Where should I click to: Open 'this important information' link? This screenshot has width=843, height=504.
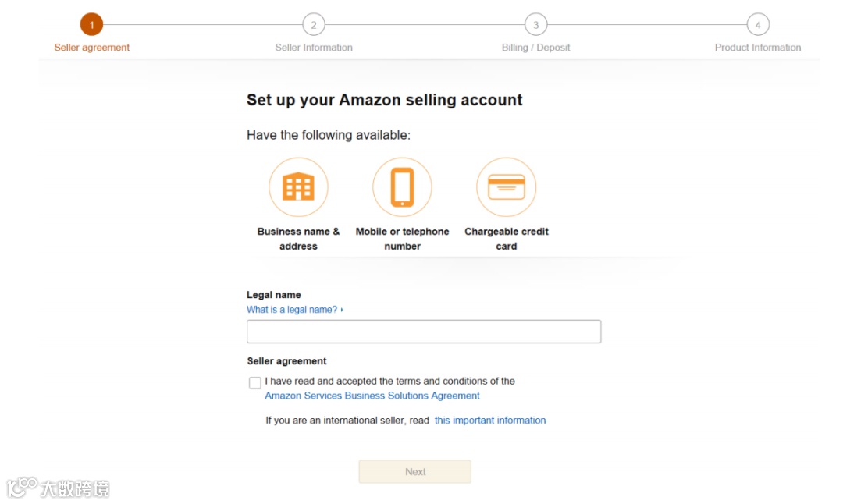point(490,421)
